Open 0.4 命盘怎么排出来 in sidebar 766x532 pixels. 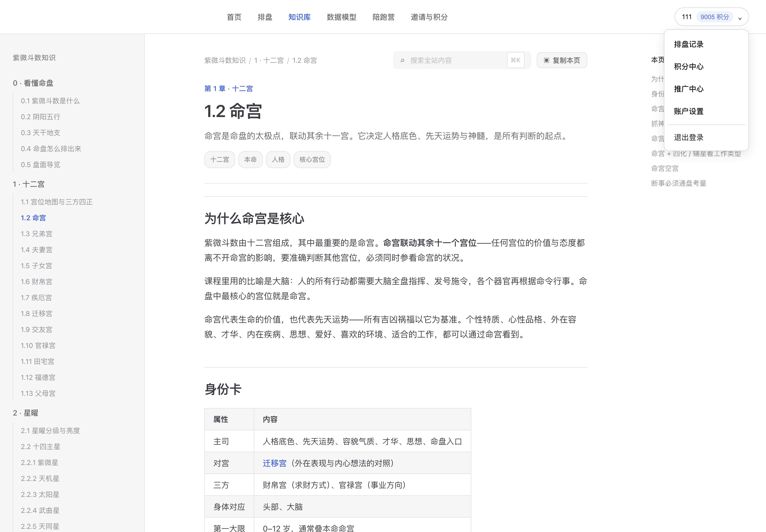pyautogui.click(x=51, y=149)
